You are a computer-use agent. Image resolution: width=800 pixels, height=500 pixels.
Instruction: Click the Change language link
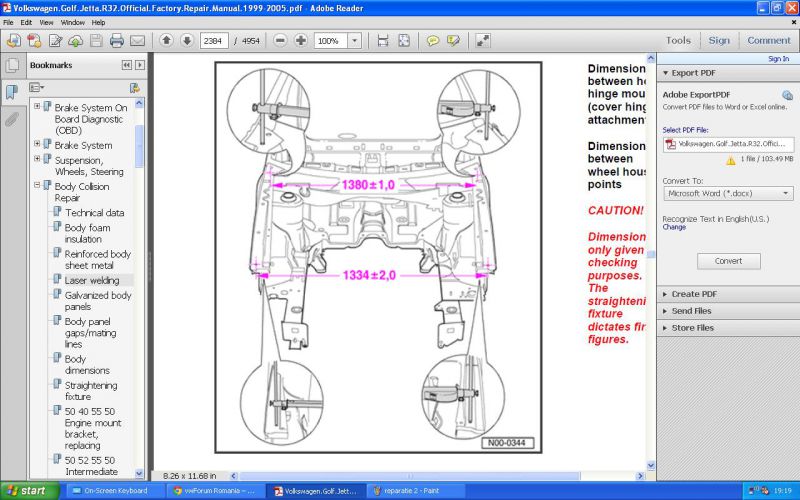pyautogui.click(x=674, y=227)
